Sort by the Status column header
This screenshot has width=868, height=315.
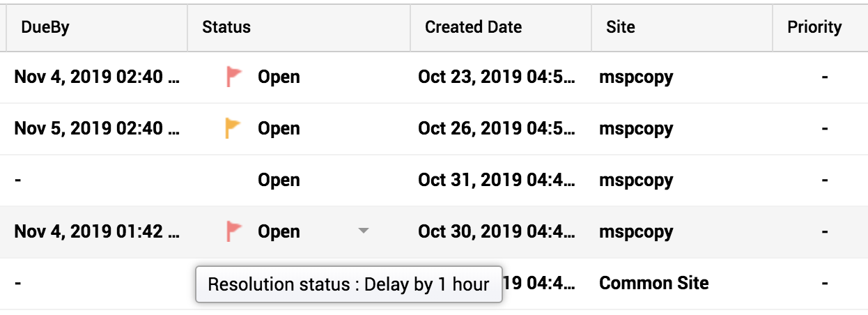point(226,28)
